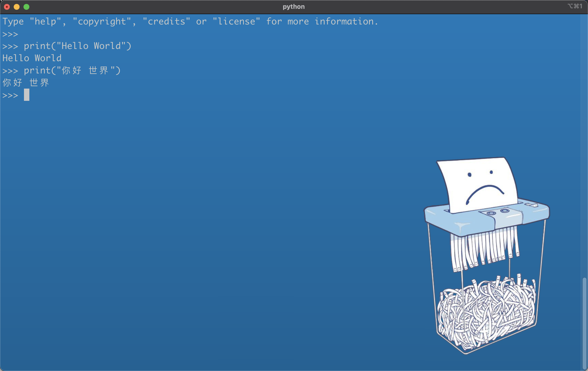
Task: Click the empty '>>>' prompt on the second line
Action: tap(10, 34)
